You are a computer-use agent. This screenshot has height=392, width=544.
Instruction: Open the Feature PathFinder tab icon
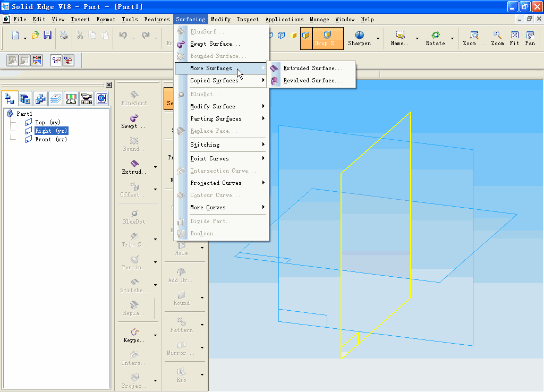coord(10,98)
